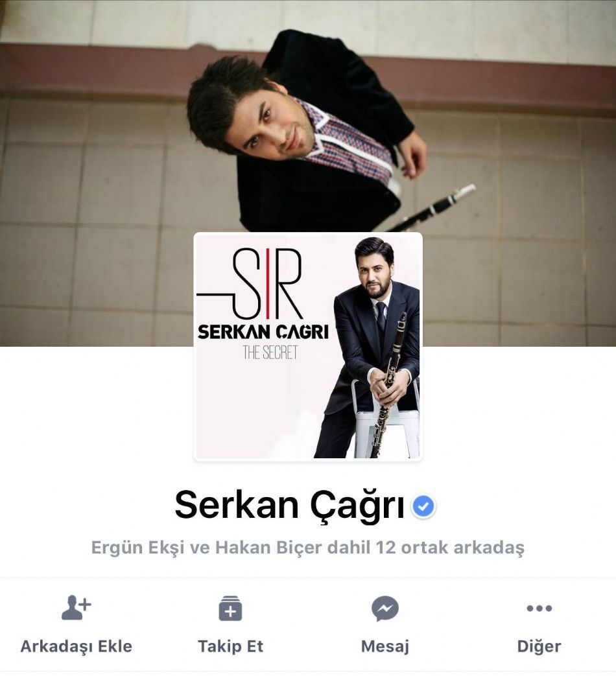Open the three-dots Diğer icon

pyautogui.click(x=539, y=609)
